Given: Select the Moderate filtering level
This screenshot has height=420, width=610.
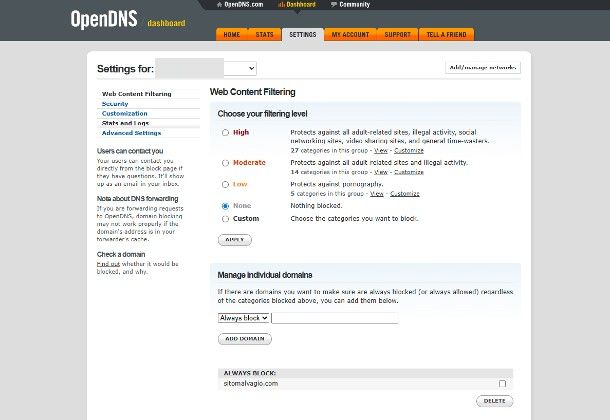Looking at the screenshot, I should 225,163.
